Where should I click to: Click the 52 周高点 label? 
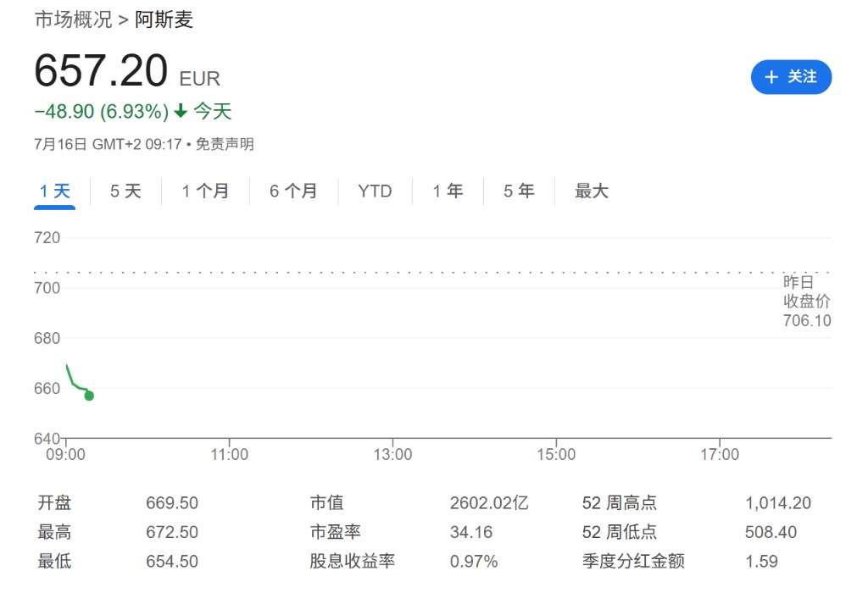(x=619, y=503)
